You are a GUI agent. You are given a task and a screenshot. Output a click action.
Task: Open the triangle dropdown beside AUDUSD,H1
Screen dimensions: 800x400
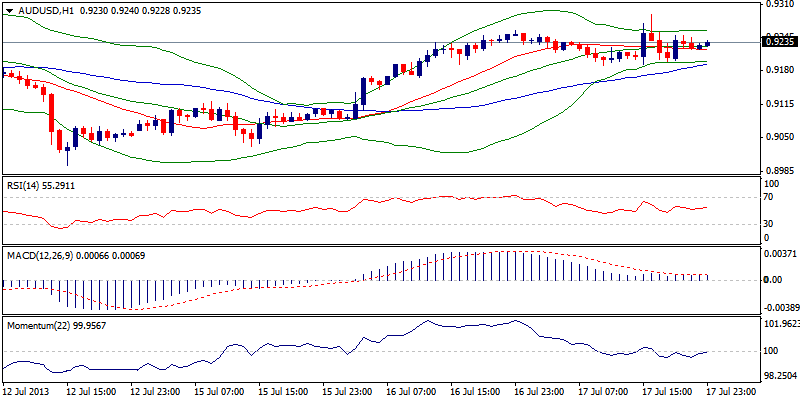(8, 7)
